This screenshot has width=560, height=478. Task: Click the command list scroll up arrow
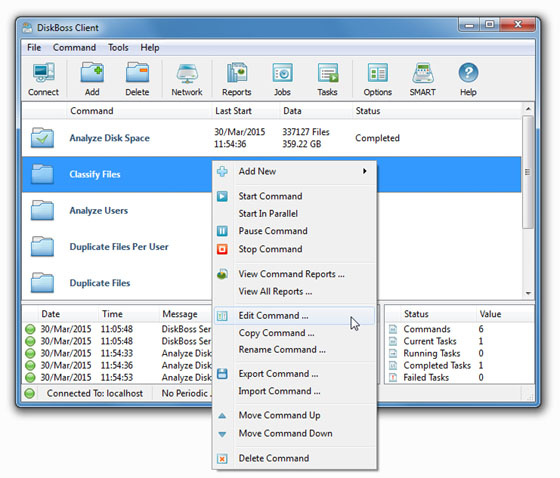click(x=528, y=109)
